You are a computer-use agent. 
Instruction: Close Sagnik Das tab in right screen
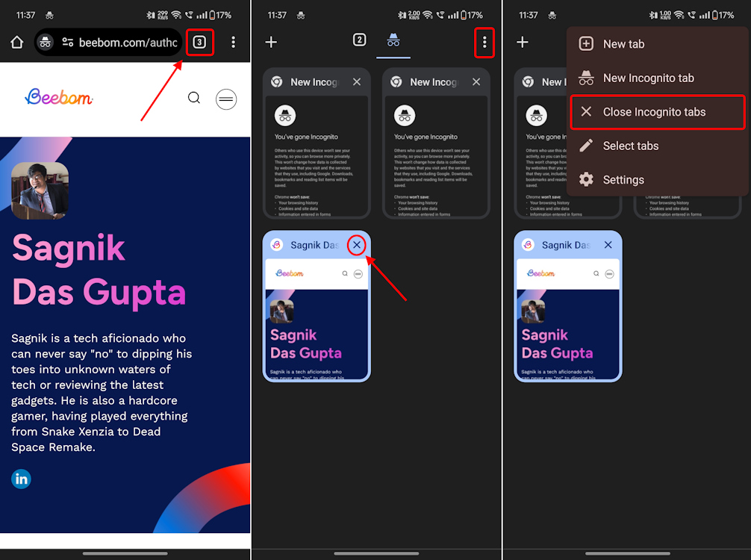click(x=608, y=245)
